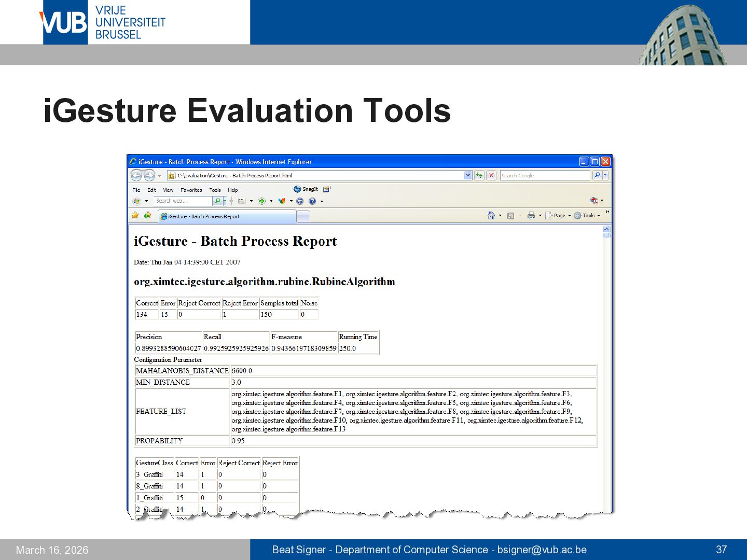This screenshot has width=747, height=560.
Task: Open the gear Tools dropdown in command bar
Action: (x=587, y=216)
